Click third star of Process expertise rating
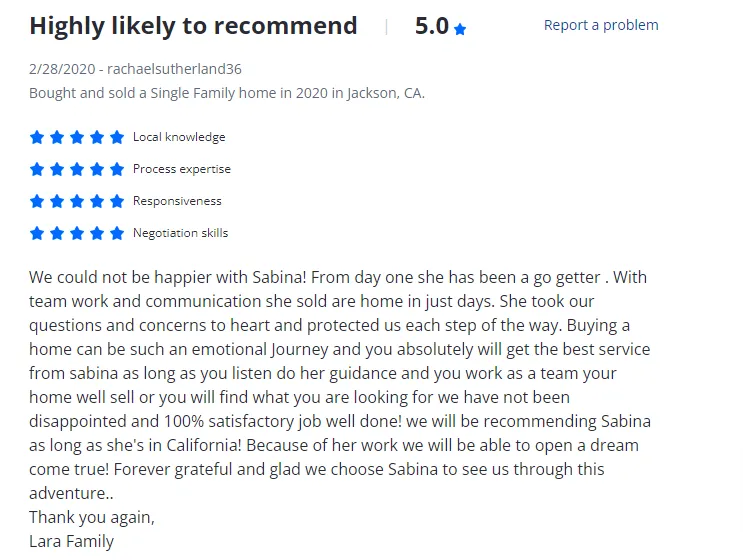 (77, 169)
